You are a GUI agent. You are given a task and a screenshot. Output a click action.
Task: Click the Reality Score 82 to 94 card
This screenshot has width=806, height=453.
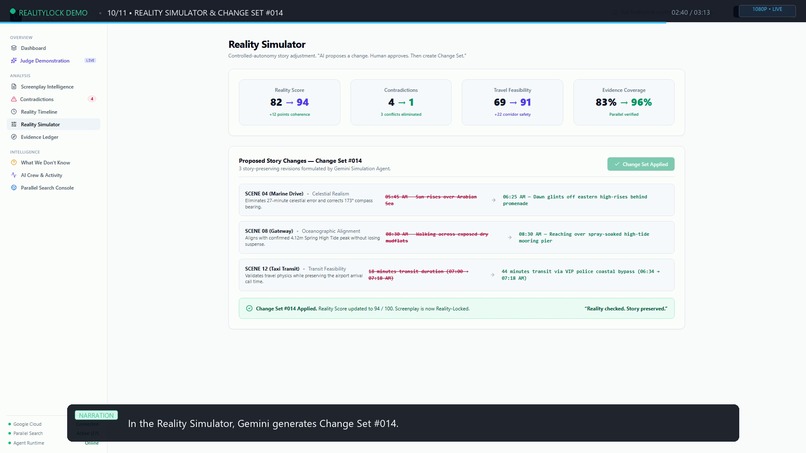coord(289,102)
